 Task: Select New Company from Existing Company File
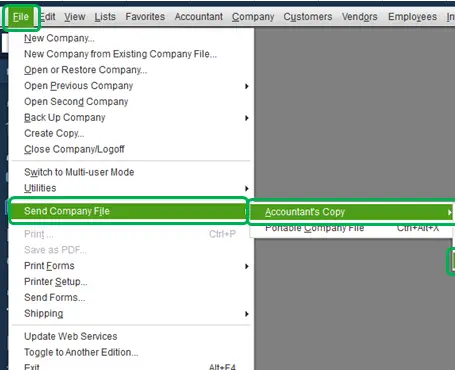tap(131, 54)
